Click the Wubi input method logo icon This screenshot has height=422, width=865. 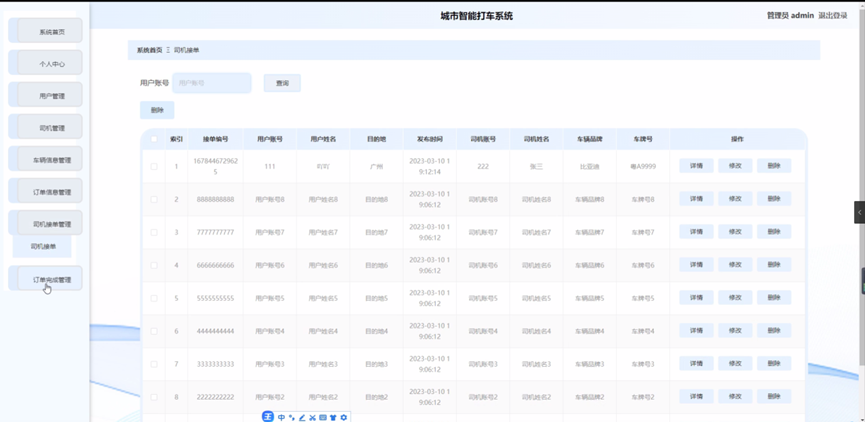click(x=268, y=417)
